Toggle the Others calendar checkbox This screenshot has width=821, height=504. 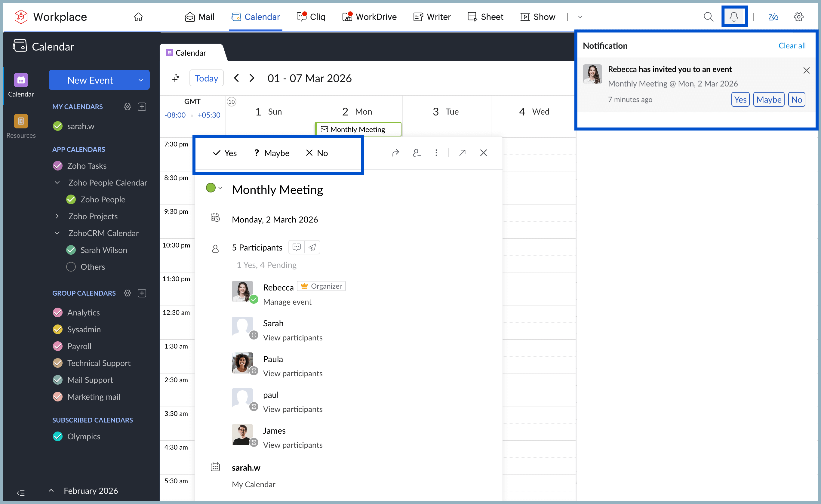click(x=71, y=267)
